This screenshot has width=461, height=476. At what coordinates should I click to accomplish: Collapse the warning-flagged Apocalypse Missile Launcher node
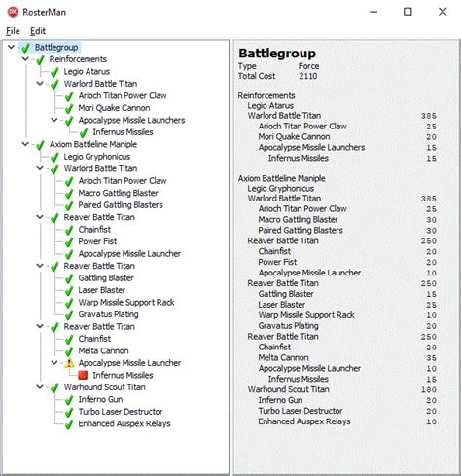[x=54, y=362]
